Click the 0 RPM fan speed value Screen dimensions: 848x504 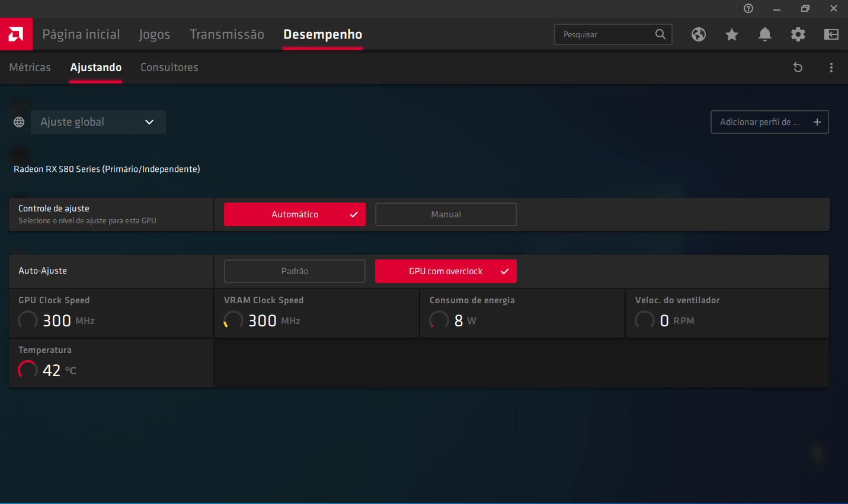677,320
